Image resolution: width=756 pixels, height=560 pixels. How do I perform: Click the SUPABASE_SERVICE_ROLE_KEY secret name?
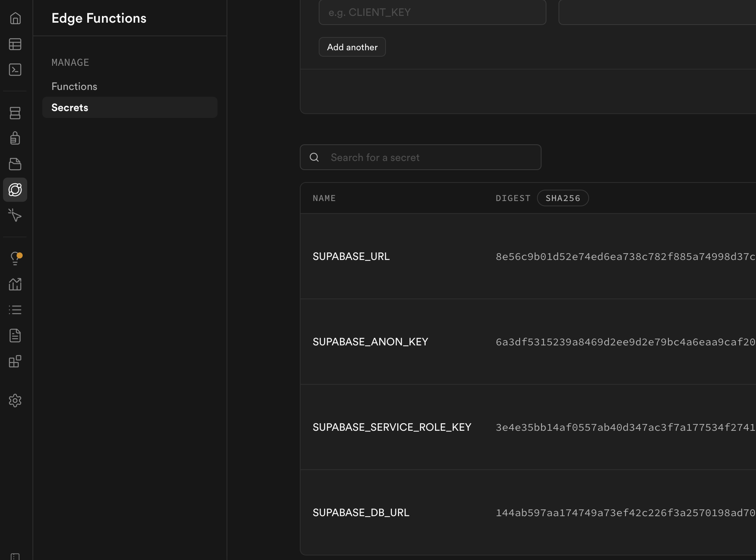pyautogui.click(x=392, y=427)
